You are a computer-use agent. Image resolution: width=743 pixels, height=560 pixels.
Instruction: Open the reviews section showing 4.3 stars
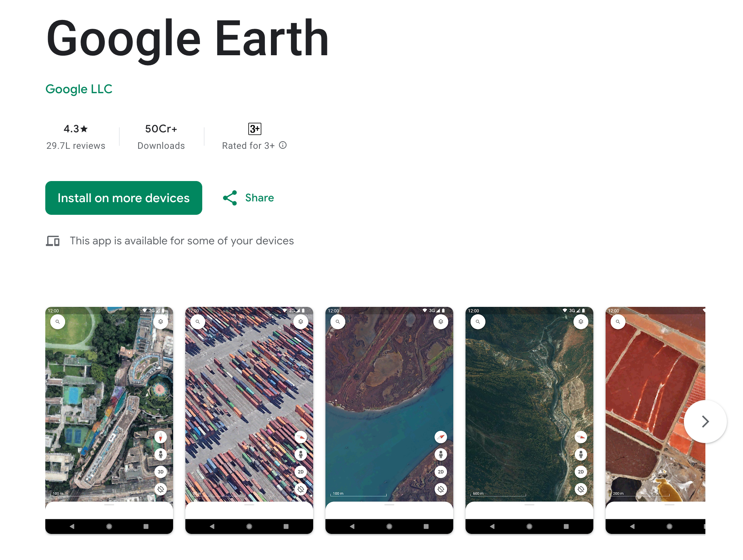pos(75,137)
